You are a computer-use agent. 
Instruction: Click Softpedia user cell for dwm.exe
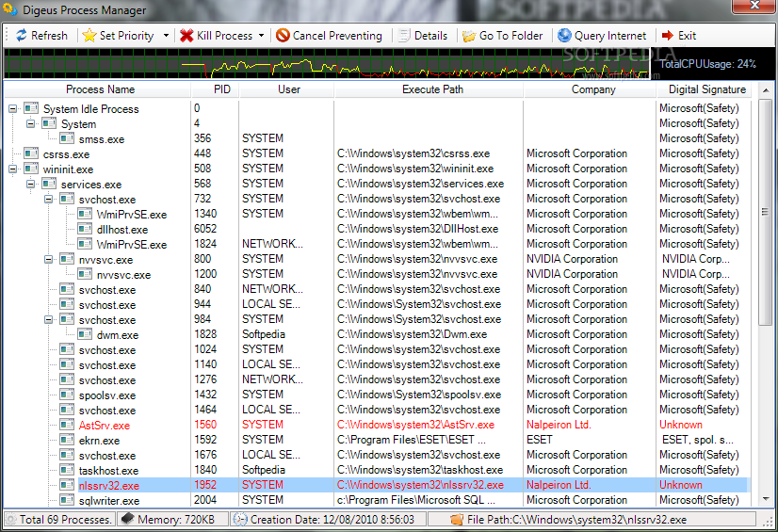264,334
